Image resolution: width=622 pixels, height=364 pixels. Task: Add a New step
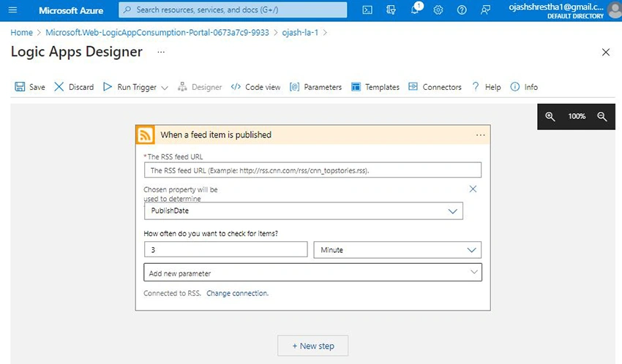coord(313,346)
